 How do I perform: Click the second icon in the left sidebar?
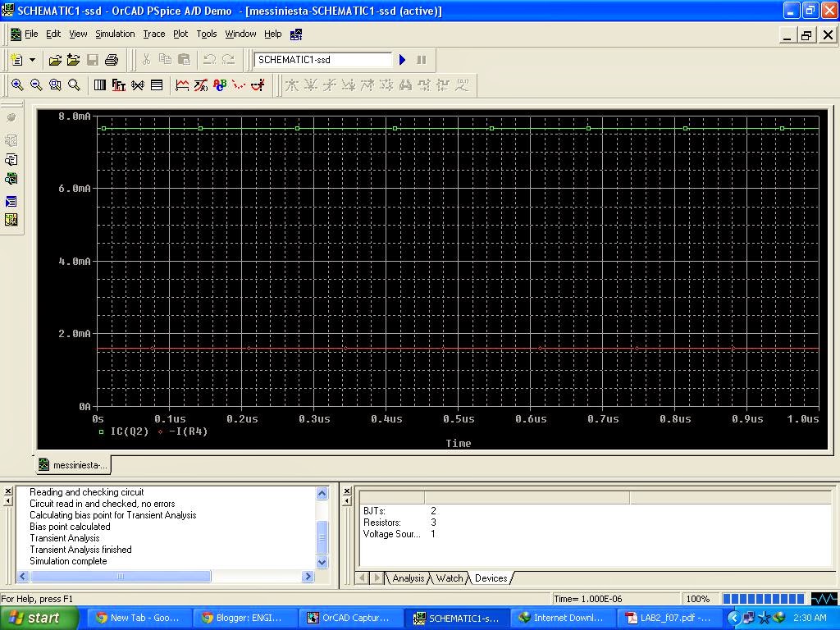[x=11, y=140]
